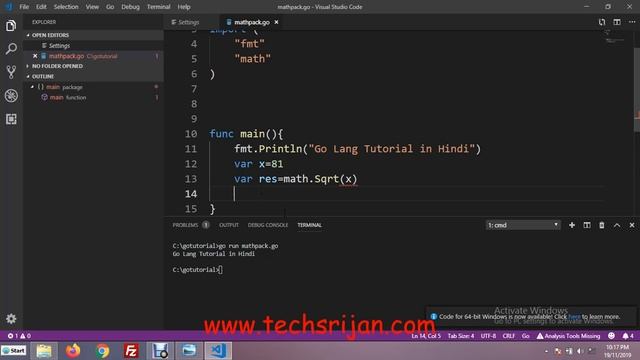Open the Help menu
This screenshot has width=640, height=360.
click(x=184, y=7)
